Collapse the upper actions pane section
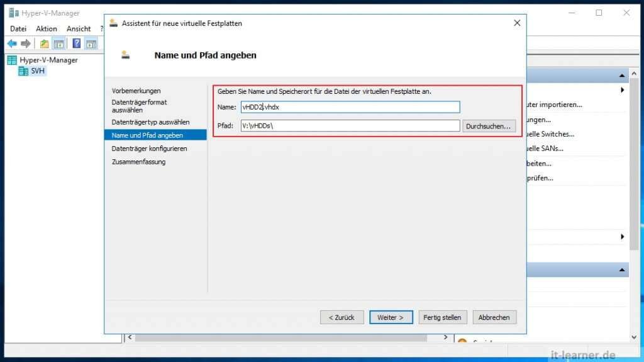The image size is (644, 362). pyautogui.click(x=622, y=76)
